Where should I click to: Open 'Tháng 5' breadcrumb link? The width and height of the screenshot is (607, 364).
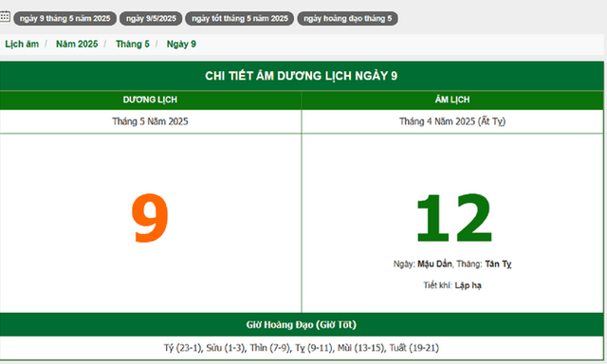click(133, 45)
